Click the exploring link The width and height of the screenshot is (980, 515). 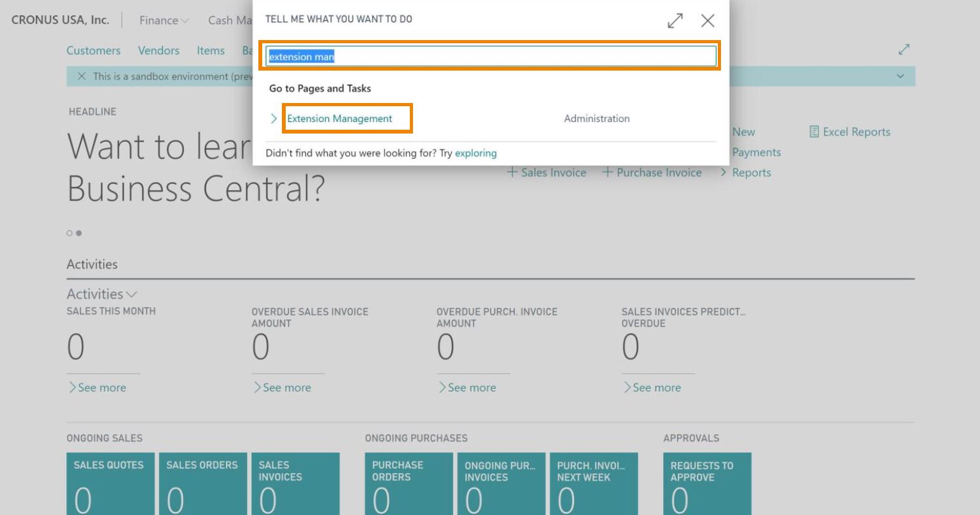pyautogui.click(x=475, y=153)
